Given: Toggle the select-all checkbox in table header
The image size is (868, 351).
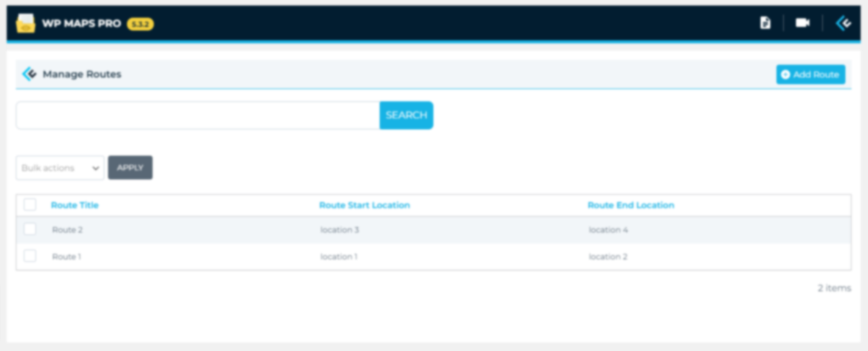Looking at the screenshot, I should (30, 205).
